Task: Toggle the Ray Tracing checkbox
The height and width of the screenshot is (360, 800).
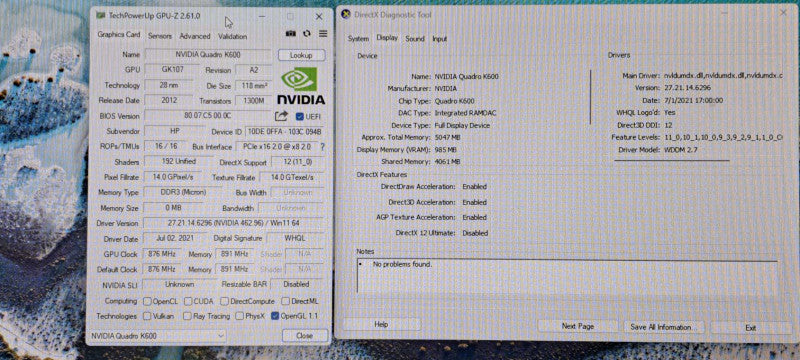Action: [187, 316]
